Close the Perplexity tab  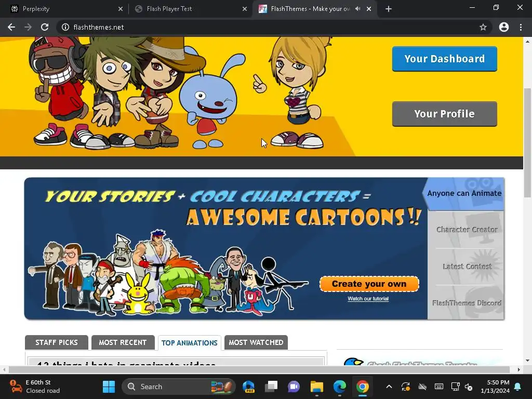(121, 9)
